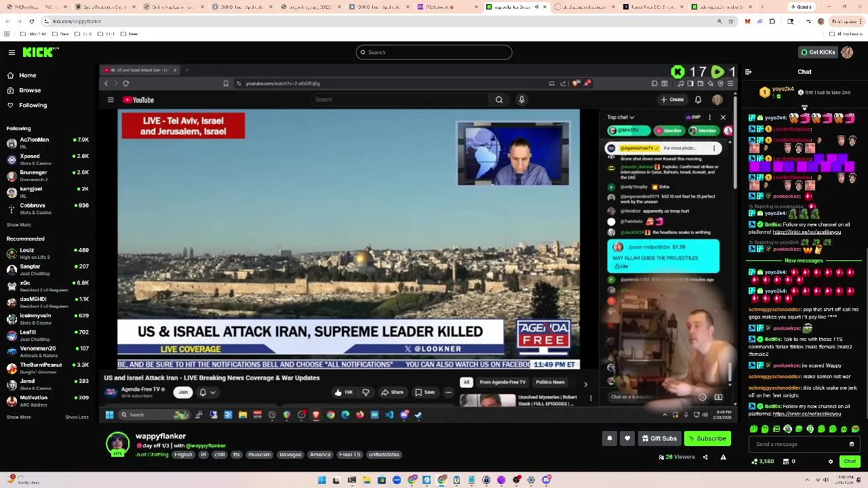The width and height of the screenshot is (868, 488).
Task: Toggle stream notifications bell
Action: point(609,439)
